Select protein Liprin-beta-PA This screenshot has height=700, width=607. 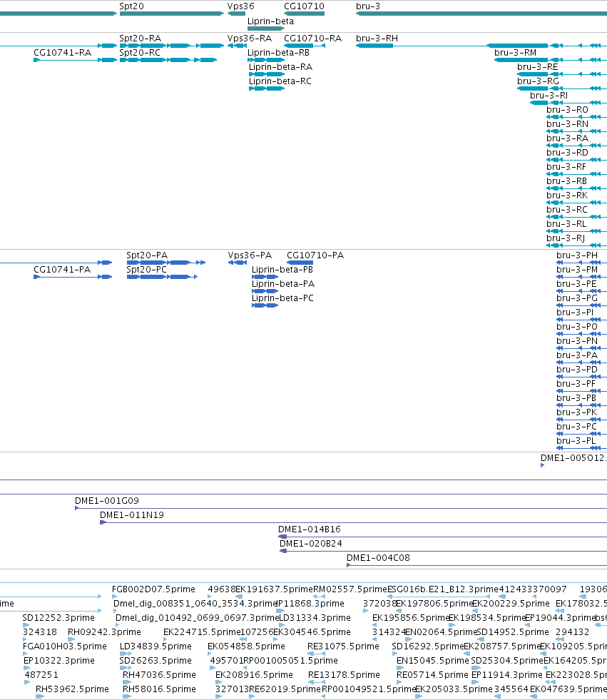click(x=265, y=291)
